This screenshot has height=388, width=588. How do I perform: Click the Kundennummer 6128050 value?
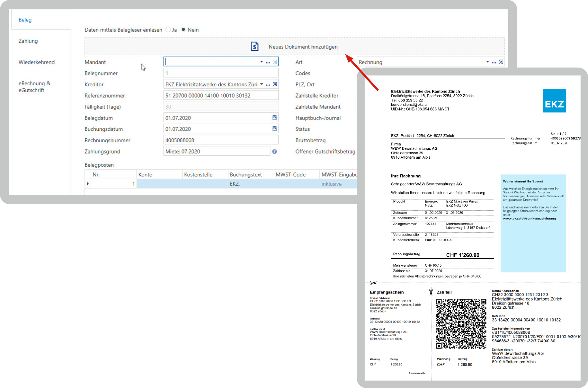(x=432, y=218)
